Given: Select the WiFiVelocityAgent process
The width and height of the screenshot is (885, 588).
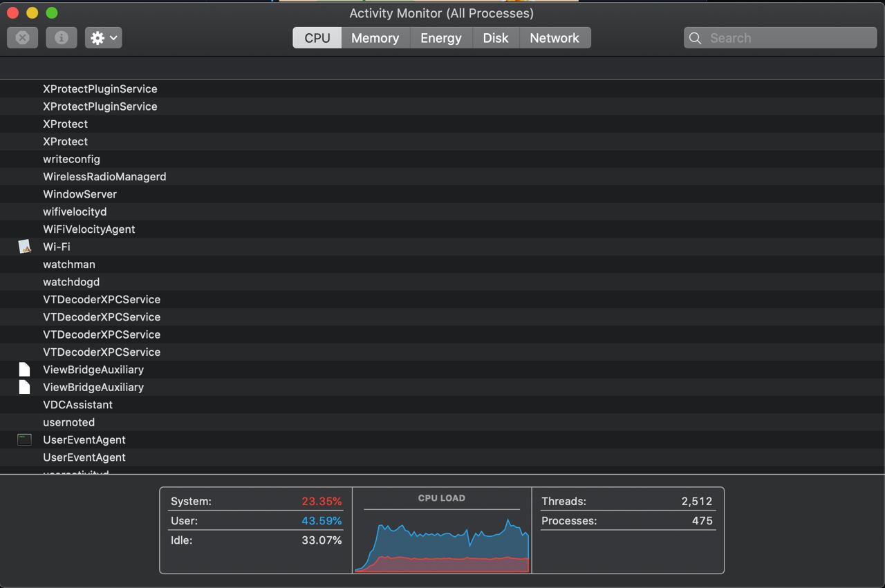Looking at the screenshot, I should click(442, 229).
